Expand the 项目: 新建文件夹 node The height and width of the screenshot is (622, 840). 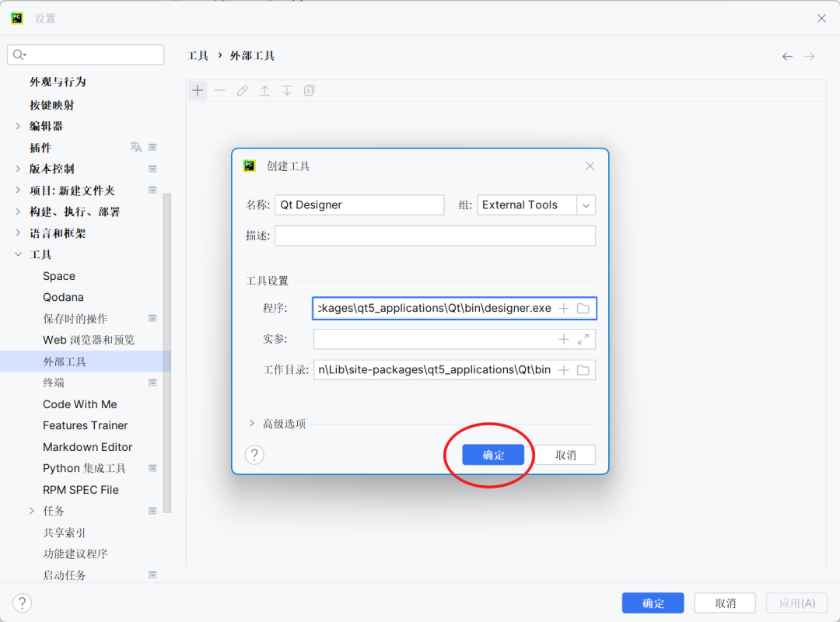click(18, 190)
